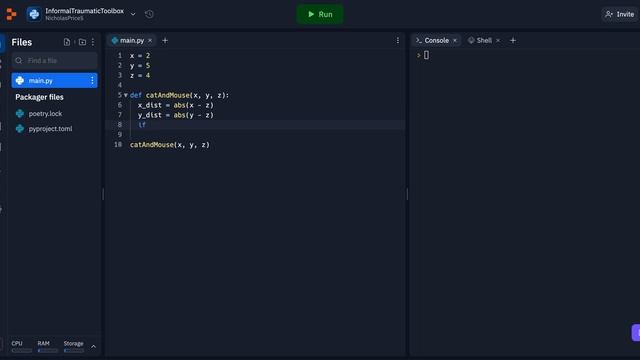Image resolution: width=640 pixels, height=360 pixels.
Task: Click the def catAndMouse line
Action: click(x=180, y=95)
